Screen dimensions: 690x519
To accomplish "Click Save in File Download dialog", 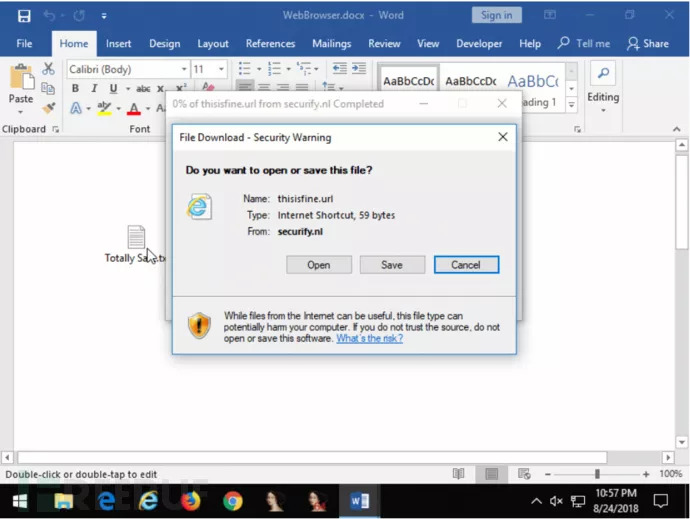I will coord(392,265).
